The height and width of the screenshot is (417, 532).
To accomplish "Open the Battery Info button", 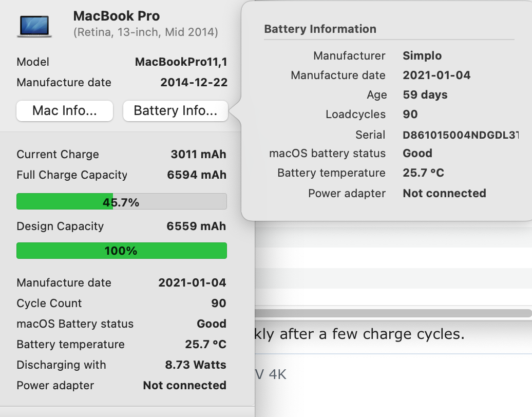I will coord(175,111).
